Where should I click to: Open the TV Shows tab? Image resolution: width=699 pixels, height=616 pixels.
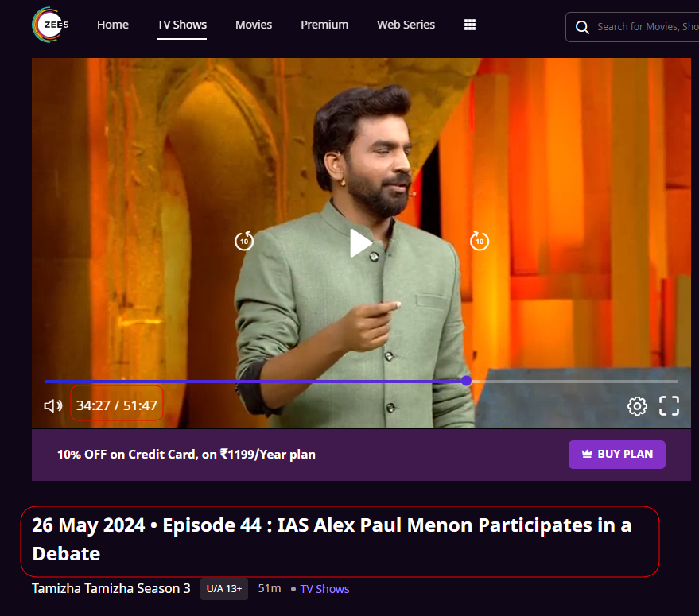tap(182, 25)
